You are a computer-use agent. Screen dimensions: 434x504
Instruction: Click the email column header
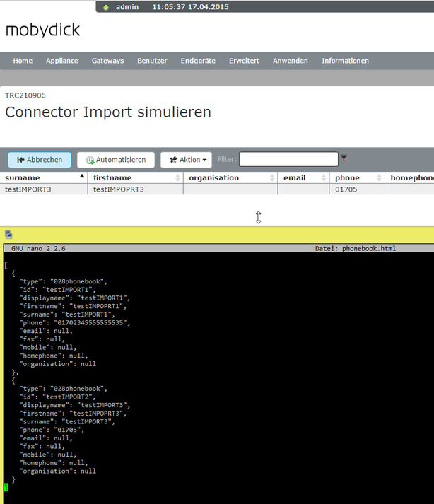pos(303,177)
